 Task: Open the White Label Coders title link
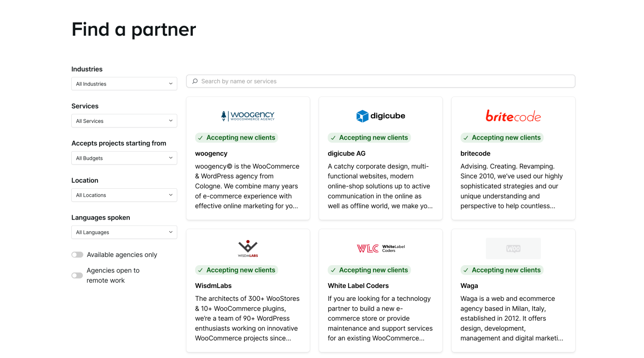coord(358,286)
